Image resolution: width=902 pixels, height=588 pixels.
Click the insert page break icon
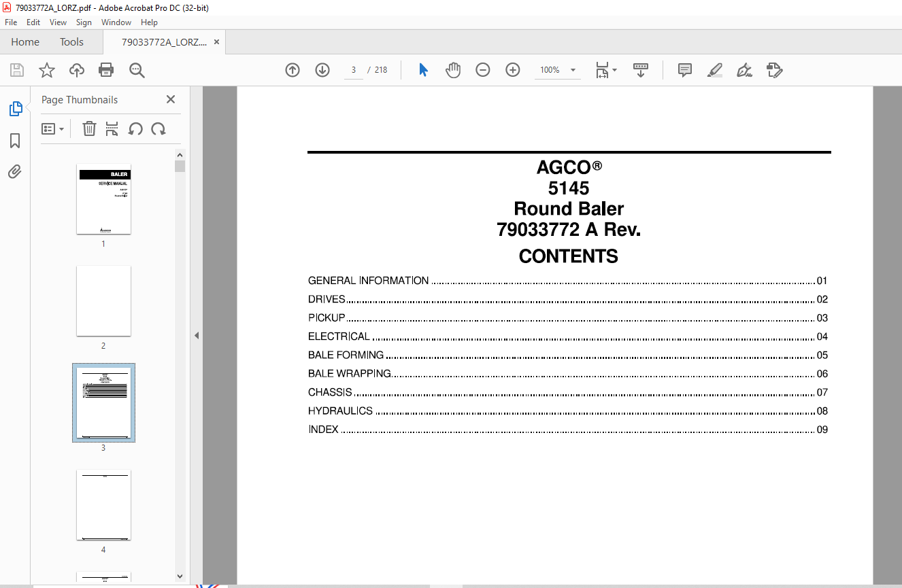(112, 128)
